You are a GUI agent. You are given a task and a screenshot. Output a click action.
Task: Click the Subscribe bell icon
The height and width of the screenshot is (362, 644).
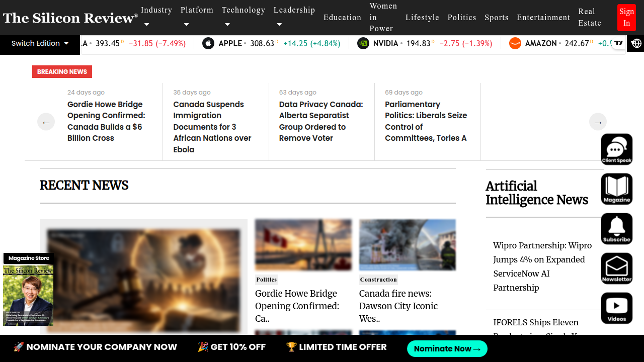point(617,229)
